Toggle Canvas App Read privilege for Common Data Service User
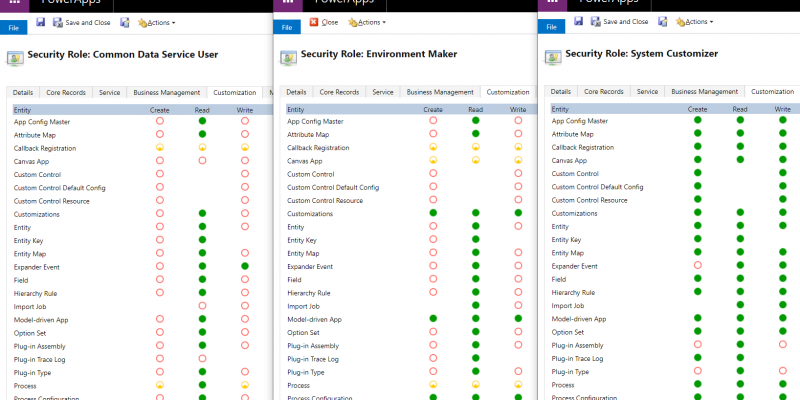The height and width of the screenshot is (400, 800). [x=202, y=161]
